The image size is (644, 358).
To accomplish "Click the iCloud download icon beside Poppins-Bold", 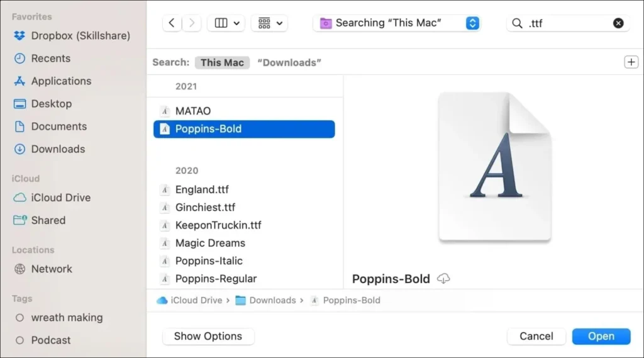I will coord(443,279).
